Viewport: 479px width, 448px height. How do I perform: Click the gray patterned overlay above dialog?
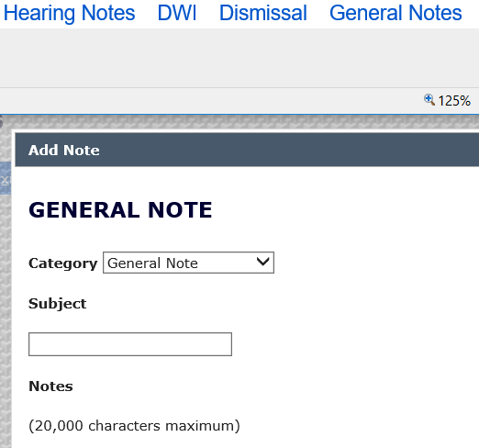[239, 122]
